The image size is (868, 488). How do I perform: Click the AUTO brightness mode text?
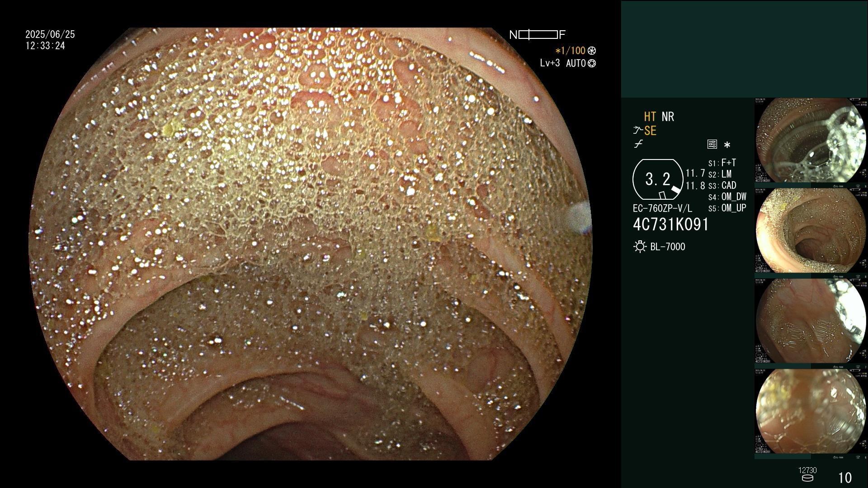point(576,63)
